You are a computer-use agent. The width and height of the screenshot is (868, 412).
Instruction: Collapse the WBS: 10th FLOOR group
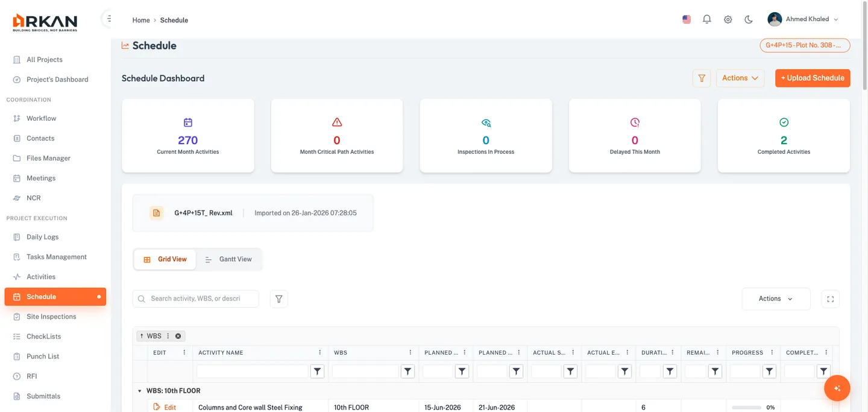(139, 390)
